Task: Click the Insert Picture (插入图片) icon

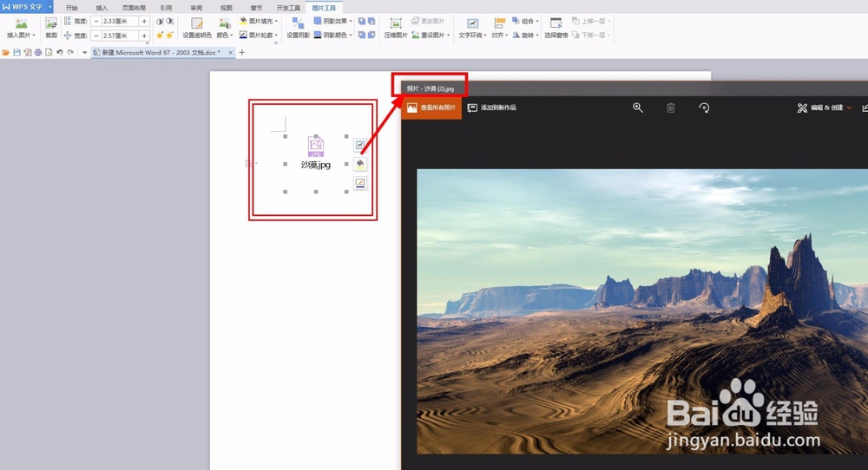Action: (21, 23)
